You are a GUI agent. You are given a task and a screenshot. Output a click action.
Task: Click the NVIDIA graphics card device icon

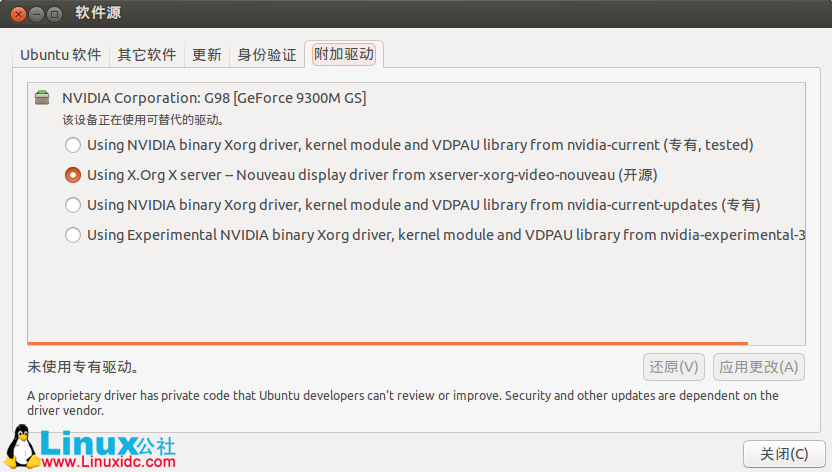click(x=42, y=98)
